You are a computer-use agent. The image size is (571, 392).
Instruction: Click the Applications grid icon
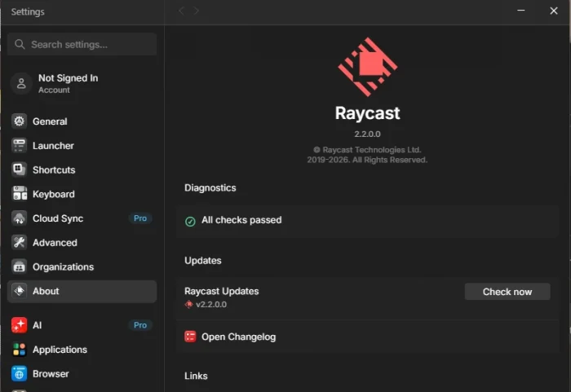tap(19, 350)
